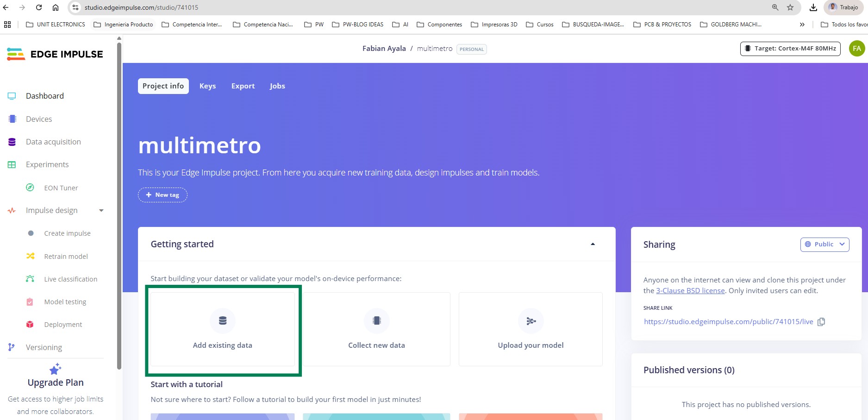The image size is (868, 420).
Task: Click the Live classification icon
Action: pos(30,279)
